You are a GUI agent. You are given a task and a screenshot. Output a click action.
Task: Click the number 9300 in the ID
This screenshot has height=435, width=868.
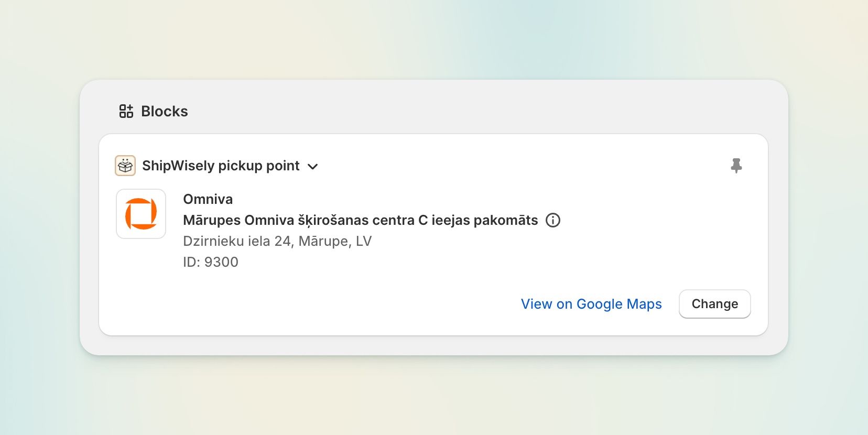[x=221, y=262]
